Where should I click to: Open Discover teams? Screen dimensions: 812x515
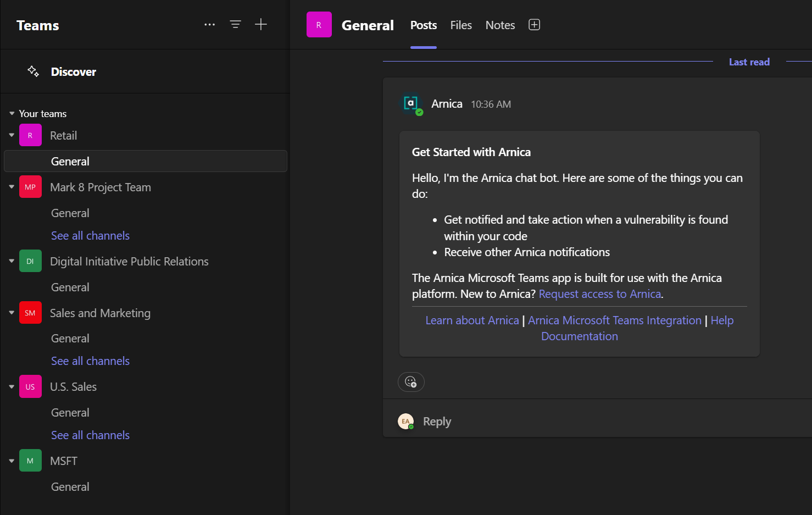click(x=73, y=72)
